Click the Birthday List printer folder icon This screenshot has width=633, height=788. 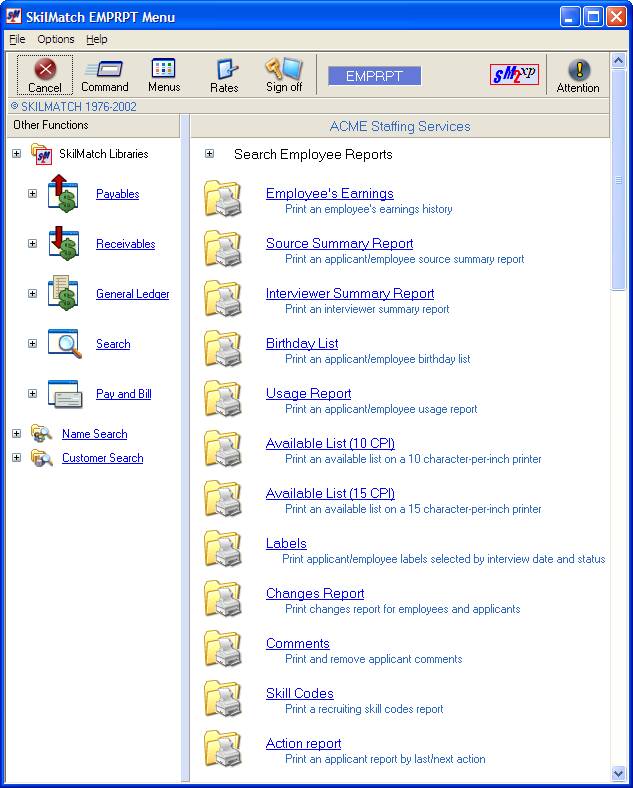point(223,349)
